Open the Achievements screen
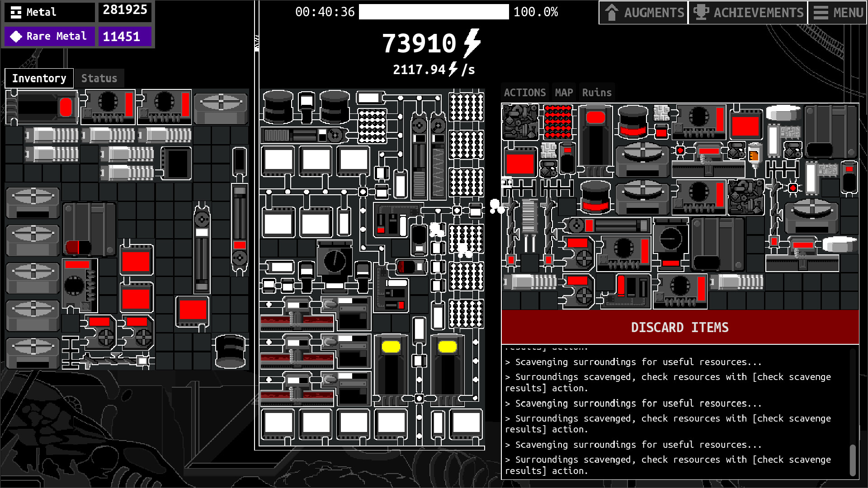This screenshot has height=488, width=868. click(x=749, y=12)
